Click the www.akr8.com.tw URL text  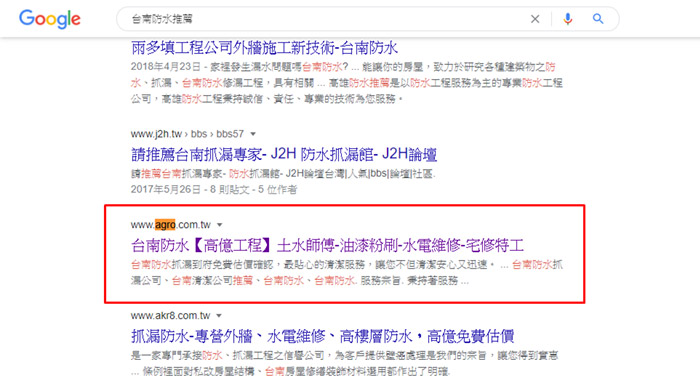coord(170,316)
